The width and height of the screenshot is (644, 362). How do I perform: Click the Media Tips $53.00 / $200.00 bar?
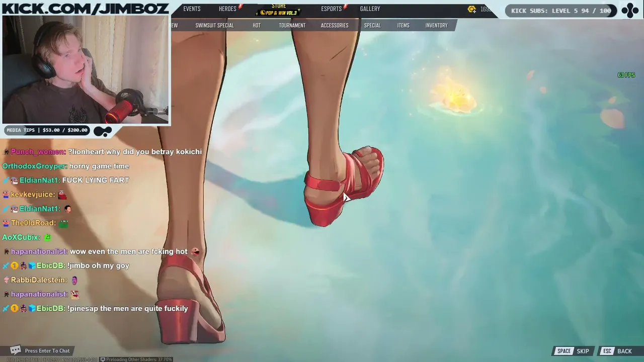click(x=47, y=130)
